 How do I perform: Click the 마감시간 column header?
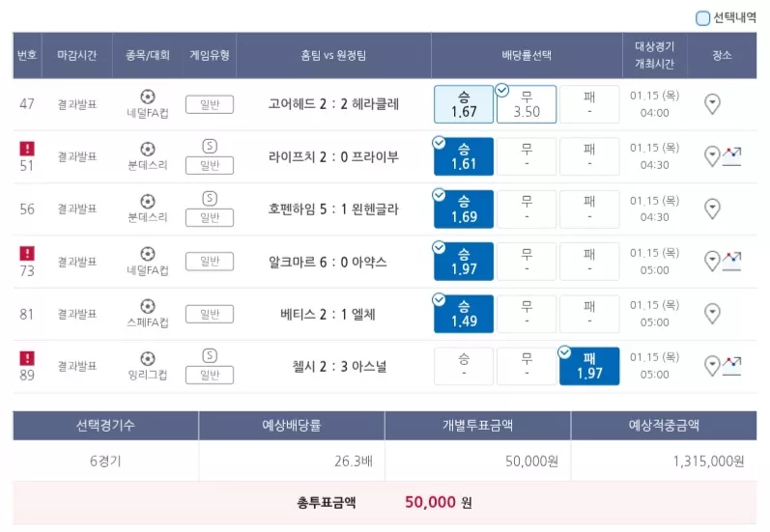[x=76, y=55]
